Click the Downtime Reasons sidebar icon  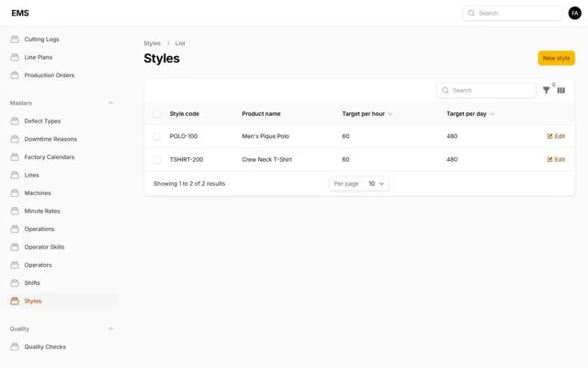coord(15,139)
